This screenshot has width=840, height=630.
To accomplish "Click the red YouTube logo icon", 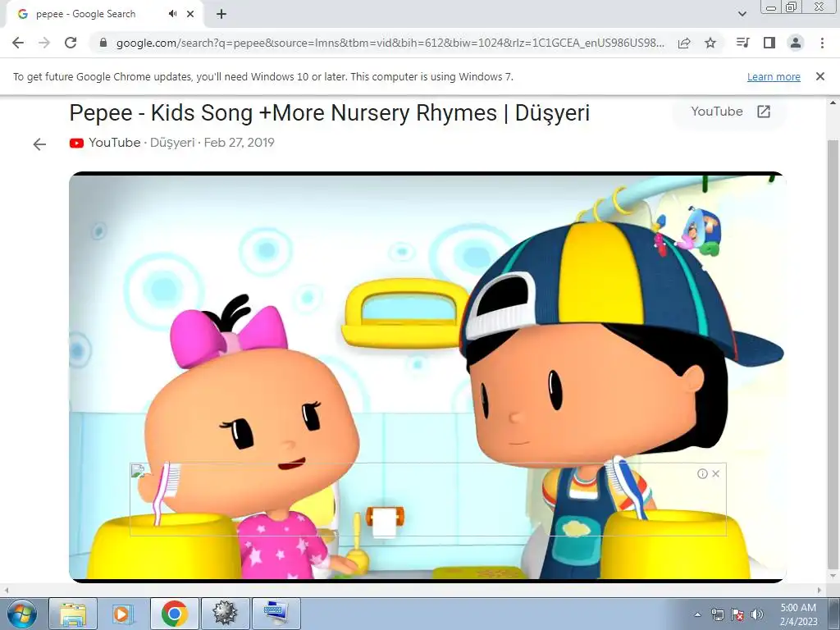I will 76,143.
